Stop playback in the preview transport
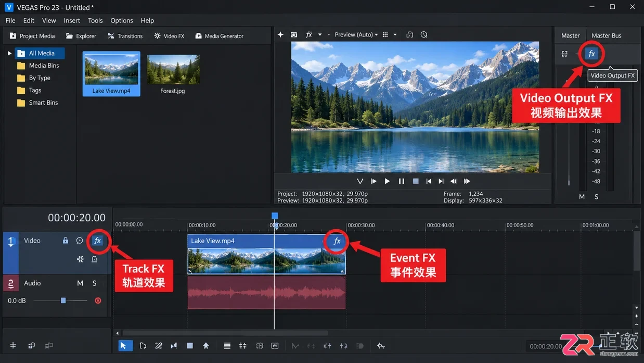This screenshot has width=644, height=363. tap(415, 181)
